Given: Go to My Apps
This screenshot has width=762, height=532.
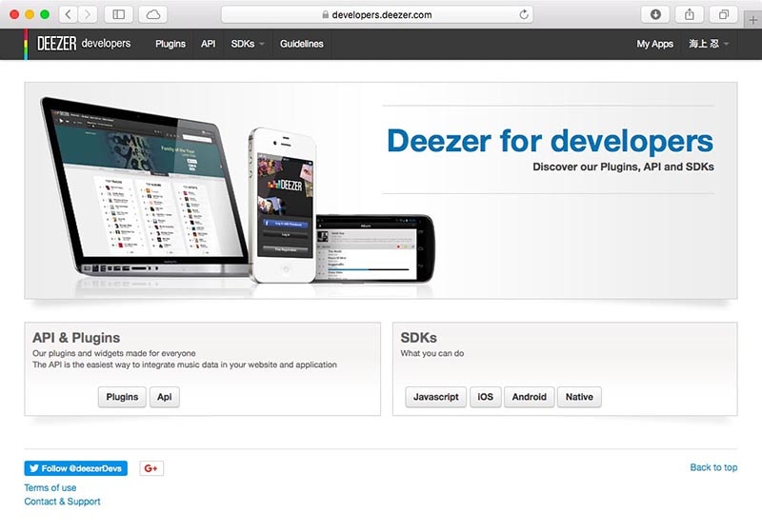Looking at the screenshot, I should [x=654, y=44].
